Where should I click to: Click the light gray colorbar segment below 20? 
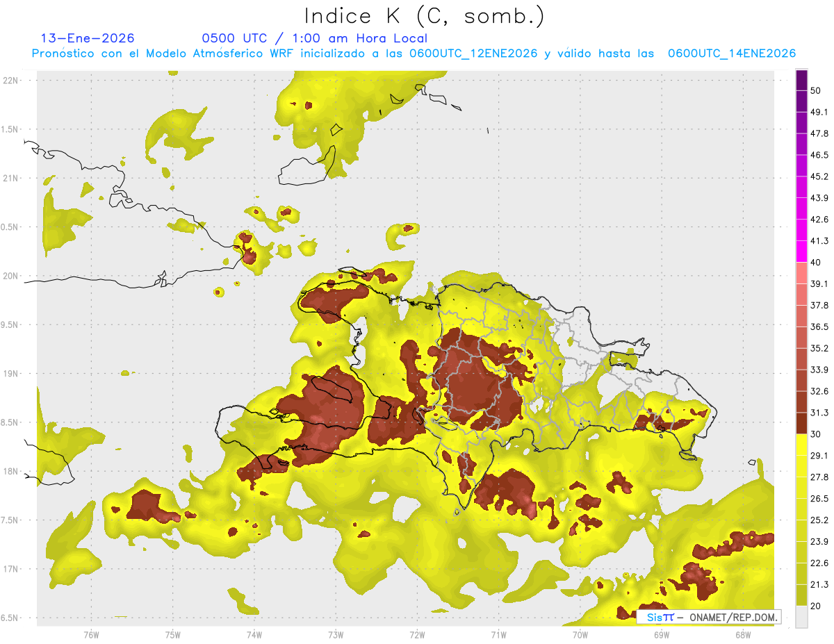click(801, 616)
